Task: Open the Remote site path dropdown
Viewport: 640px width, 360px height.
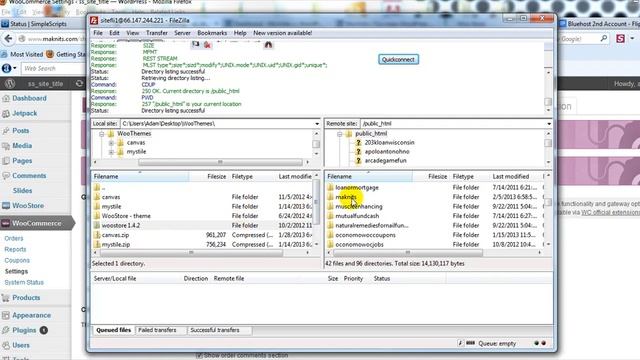Action: pyautogui.click(x=549, y=124)
